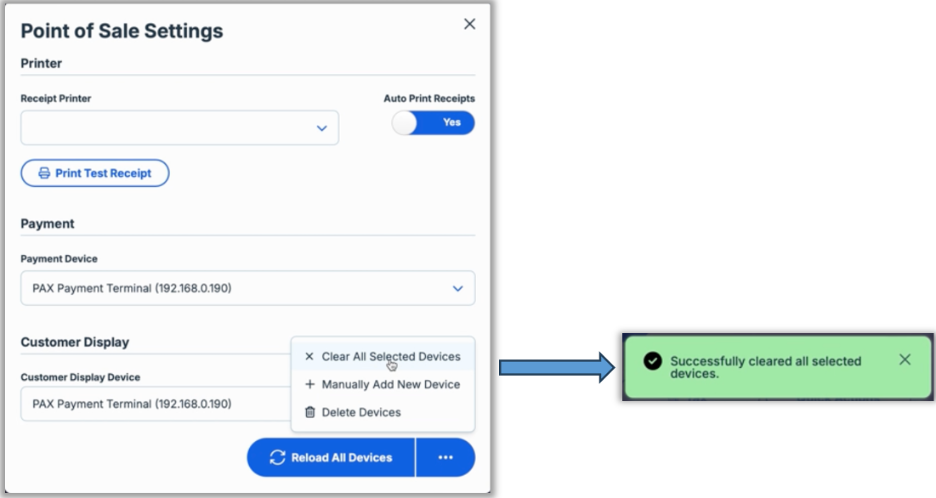This screenshot has height=498, width=936.
Task: Click the printer icon in Print Test Receipt
Action: coord(44,173)
